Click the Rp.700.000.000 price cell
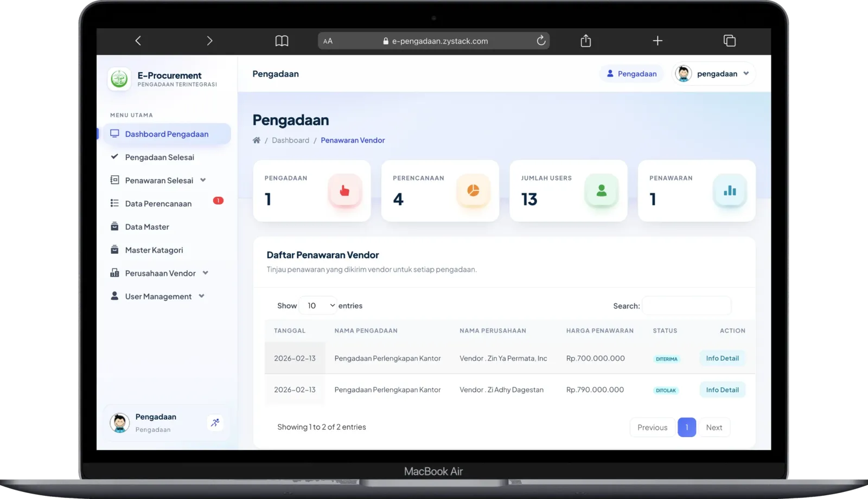This screenshot has width=868, height=499. 595,359
